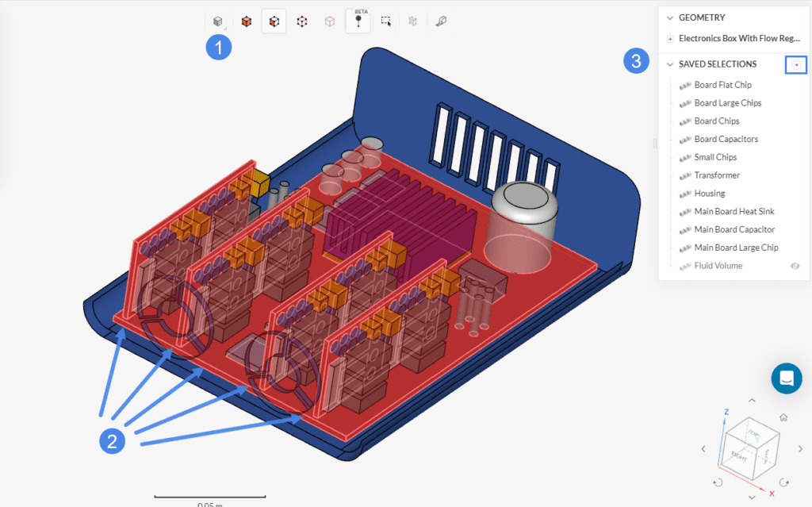This screenshot has height=507, width=812.
Task: Hide the Fluid Volume saved selection
Action: click(x=795, y=265)
